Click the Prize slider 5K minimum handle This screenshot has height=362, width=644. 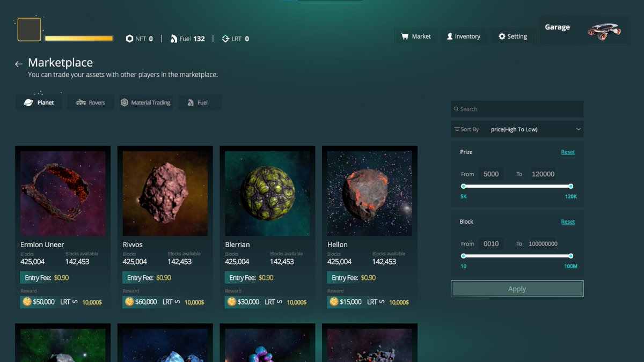464,186
